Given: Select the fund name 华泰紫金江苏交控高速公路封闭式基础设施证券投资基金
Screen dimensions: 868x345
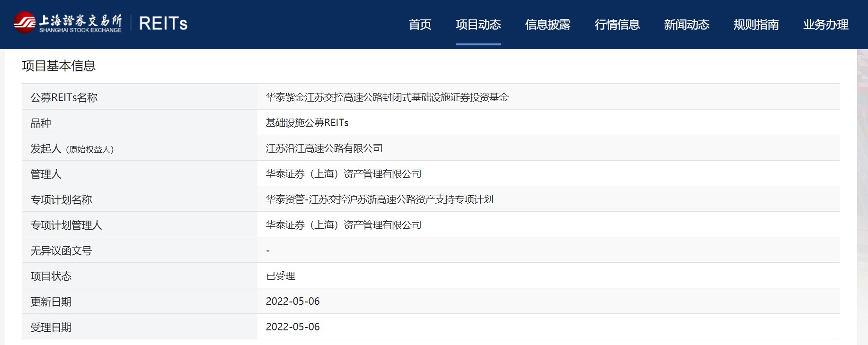Looking at the screenshot, I should click(387, 97).
